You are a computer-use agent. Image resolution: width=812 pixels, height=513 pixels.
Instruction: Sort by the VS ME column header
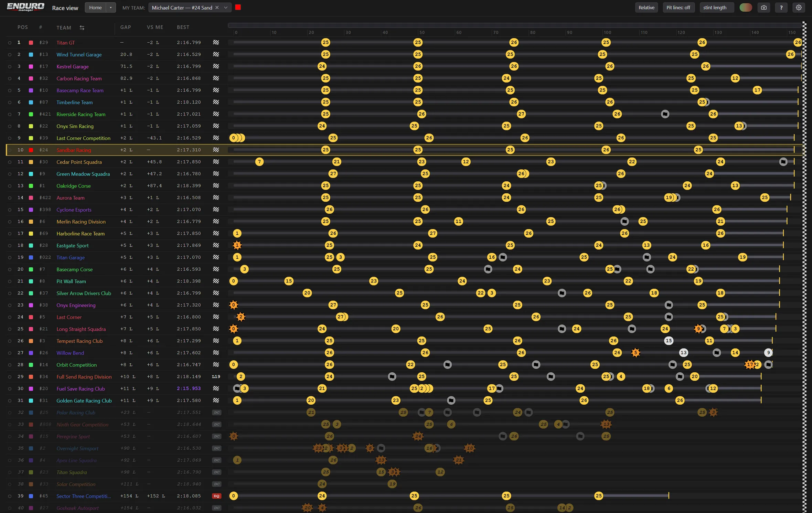(155, 27)
